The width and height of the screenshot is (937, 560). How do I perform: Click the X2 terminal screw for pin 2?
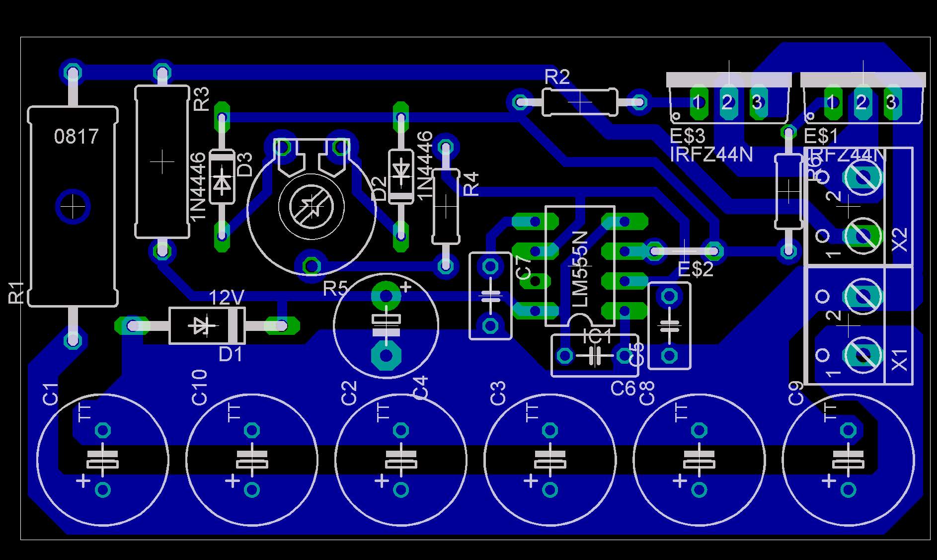point(863,176)
